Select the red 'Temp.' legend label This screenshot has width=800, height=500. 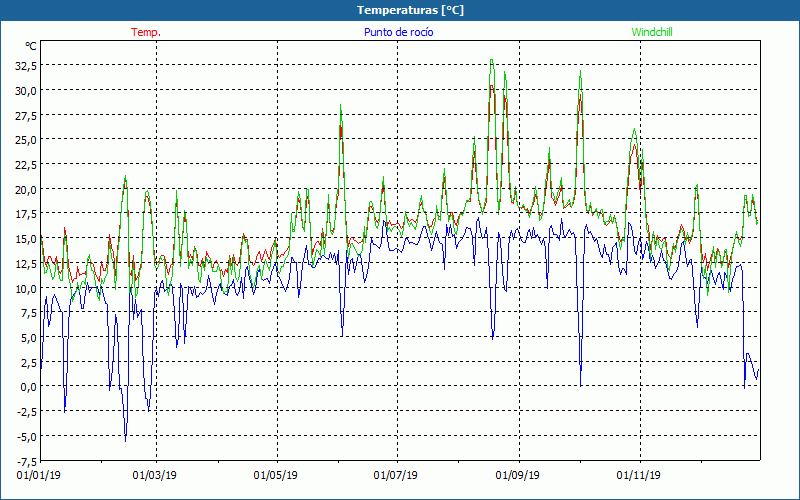146,32
